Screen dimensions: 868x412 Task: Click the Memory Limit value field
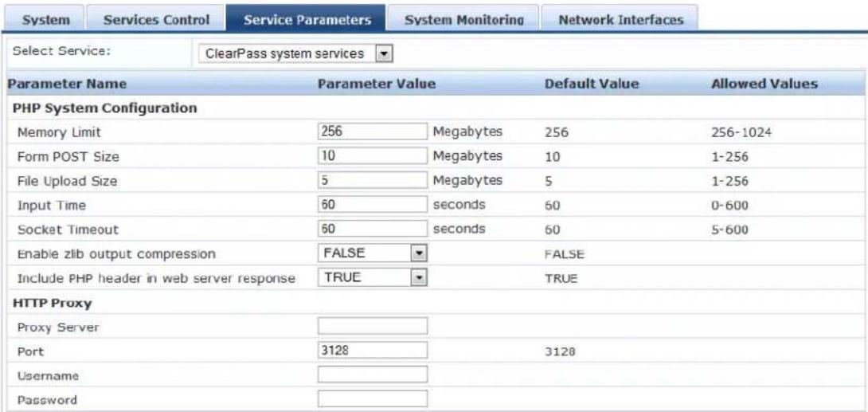click(373, 131)
